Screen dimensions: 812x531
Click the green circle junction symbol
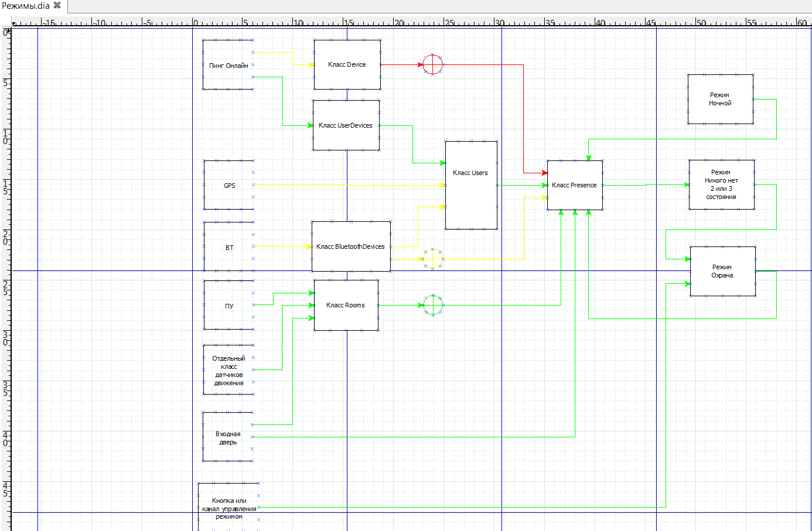pos(433,305)
